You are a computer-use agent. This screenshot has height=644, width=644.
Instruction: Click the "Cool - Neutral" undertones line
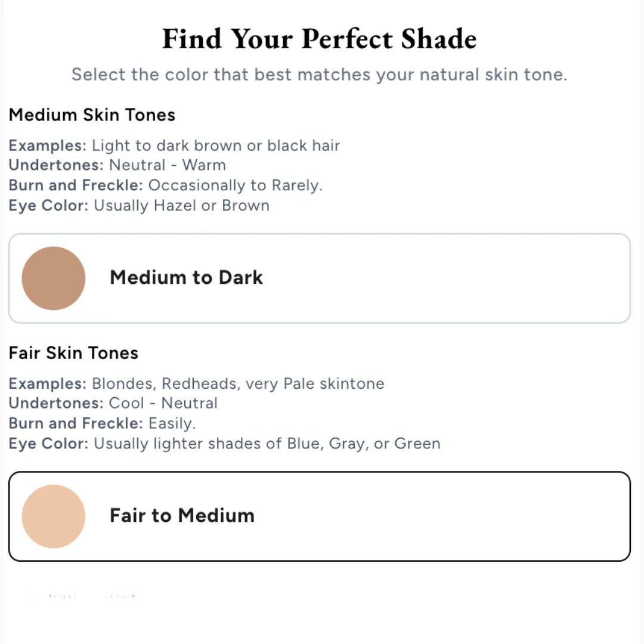pyautogui.click(x=113, y=403)
